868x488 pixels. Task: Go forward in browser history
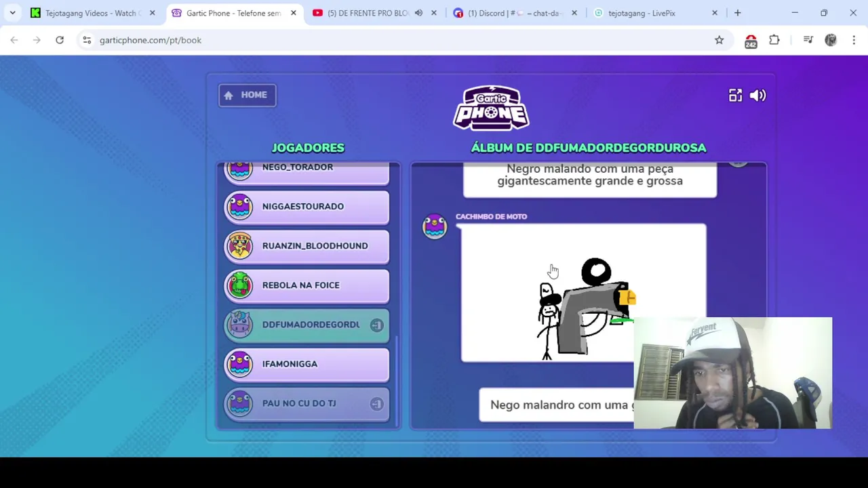coord(37,40)
